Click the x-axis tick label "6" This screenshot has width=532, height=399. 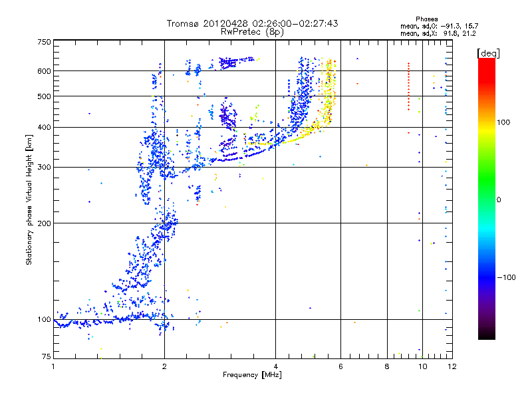[x=340, y=366]
